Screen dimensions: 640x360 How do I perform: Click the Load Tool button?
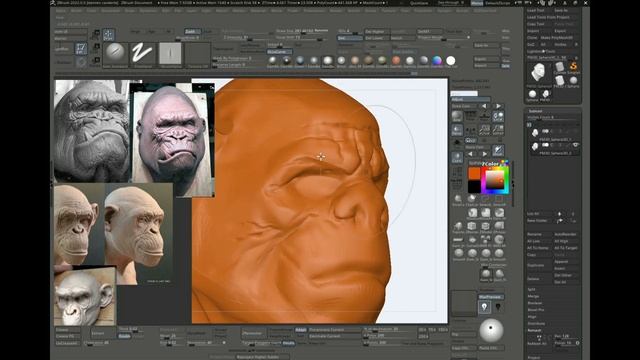(537, 11)
